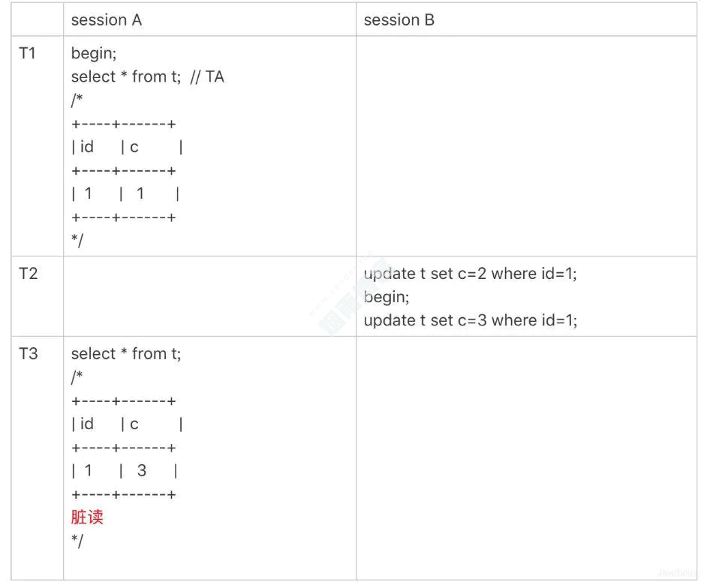Click the "session B" column header
This screenshot has height=588, width=704.
[399, 20]
